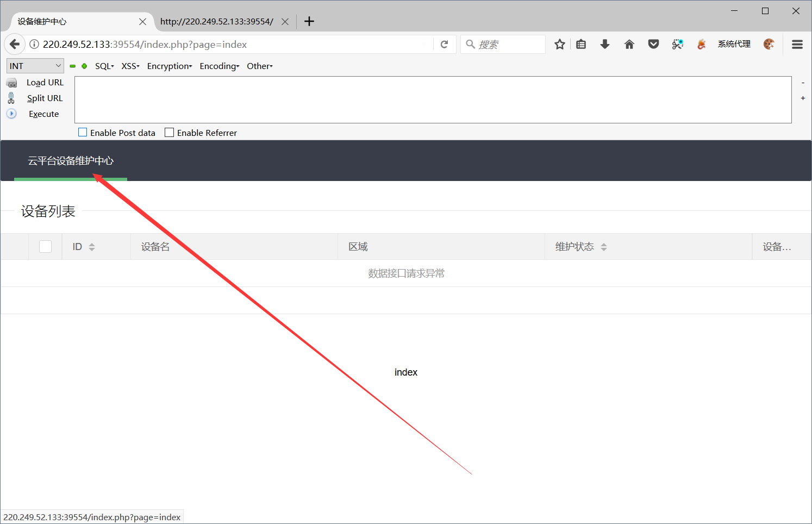
Task: Click the Execute icon in HackBar
Action: tap(11, 114)
